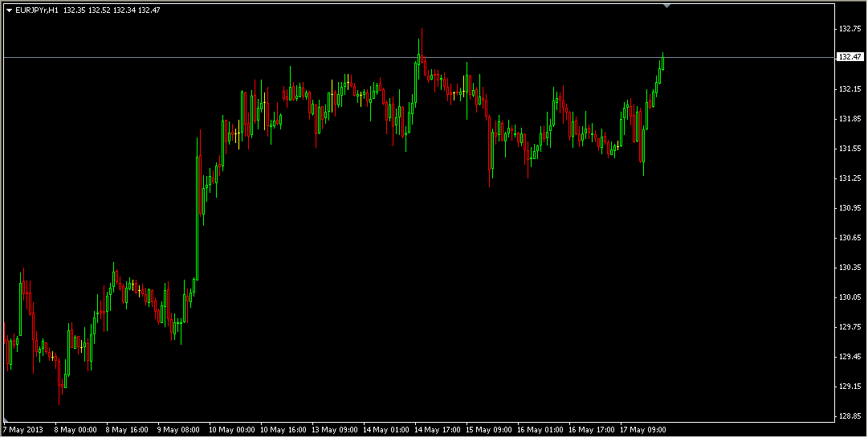Click the 132.34 low value in header
Screen dimensions: 868x438
tap(124, 10)
